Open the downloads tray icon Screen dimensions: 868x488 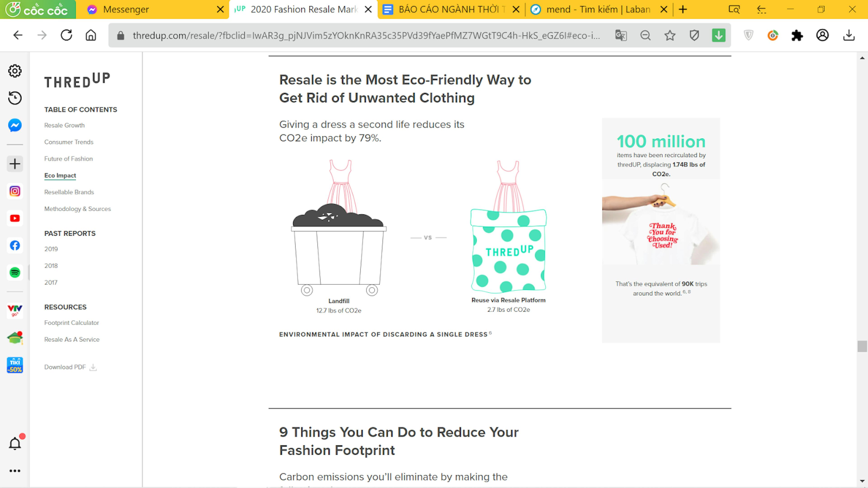849,35
